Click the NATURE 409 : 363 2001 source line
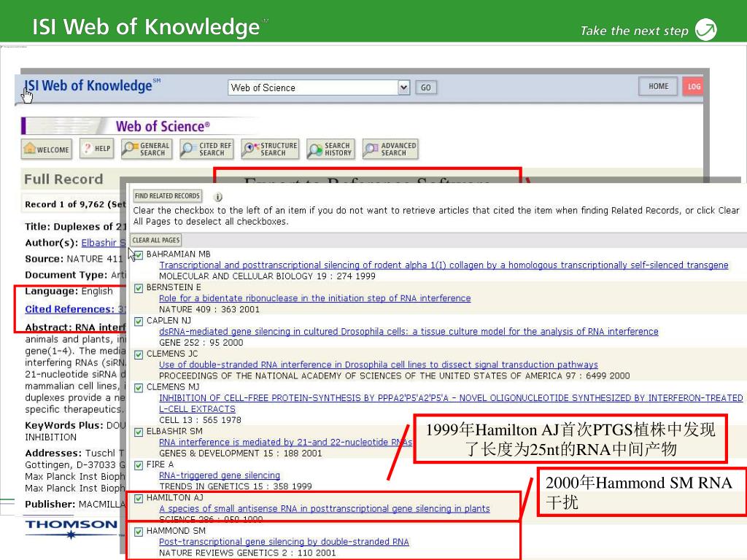 tap(209, 309)
